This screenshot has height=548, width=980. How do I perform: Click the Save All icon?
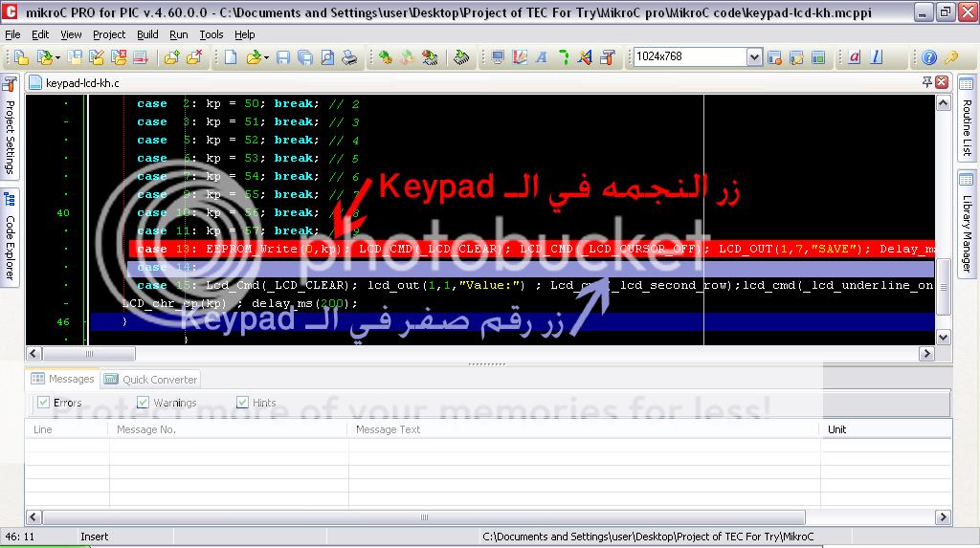tap(305, 57)
